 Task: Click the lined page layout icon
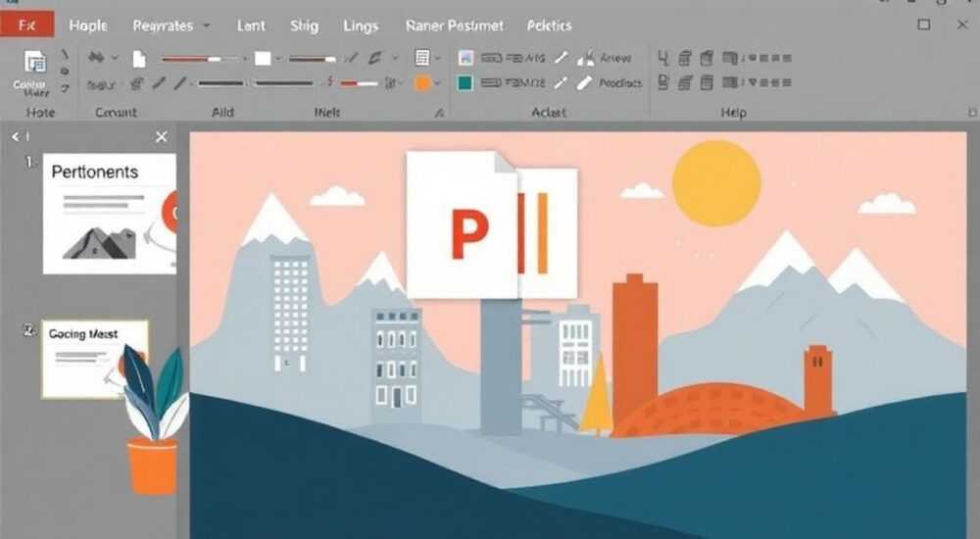[x=422, y=58]
